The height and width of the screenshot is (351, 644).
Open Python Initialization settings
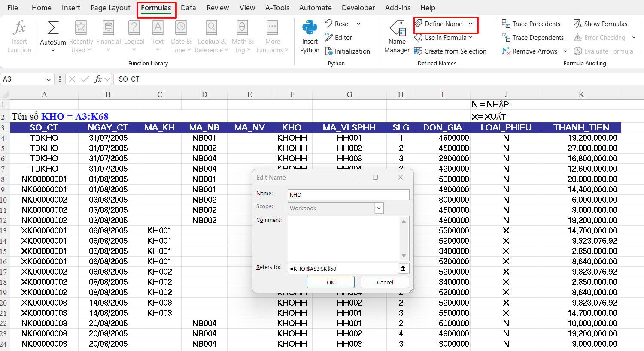(x=347, y=51)
